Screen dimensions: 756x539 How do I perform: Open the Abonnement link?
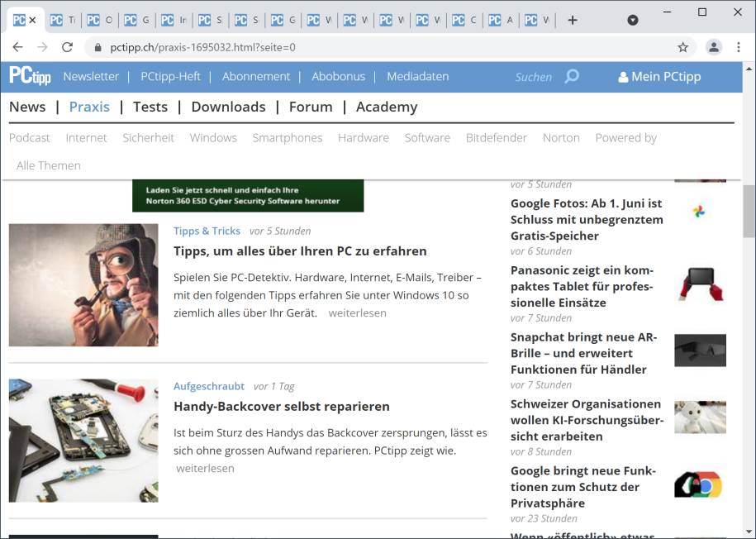click(x=256, y=76)
